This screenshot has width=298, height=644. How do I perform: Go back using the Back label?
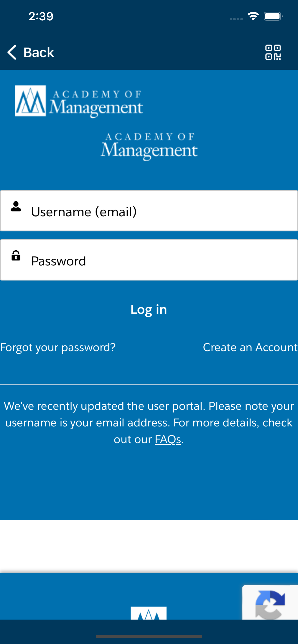[39, 52]
